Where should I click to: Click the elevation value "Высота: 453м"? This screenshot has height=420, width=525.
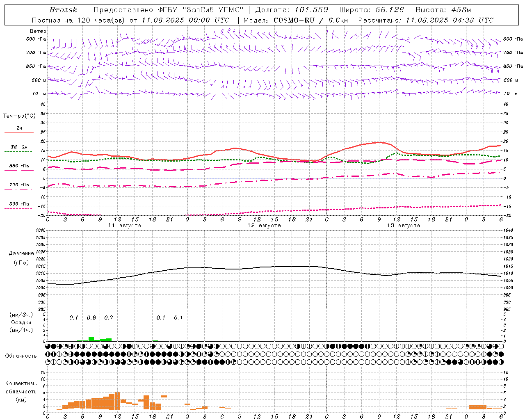pos(443,10)
